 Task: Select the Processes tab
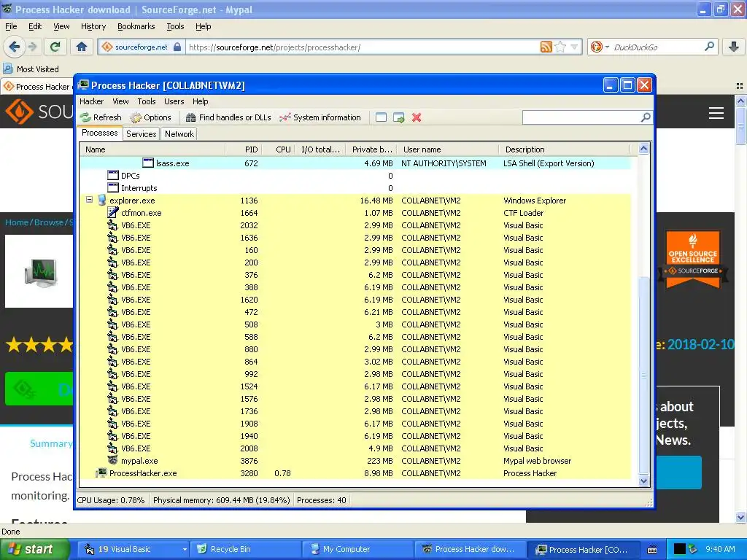coord(99,133)
